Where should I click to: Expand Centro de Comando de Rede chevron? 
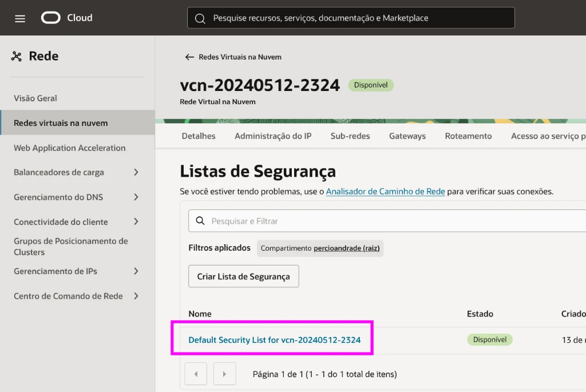[x=136, y=296]
